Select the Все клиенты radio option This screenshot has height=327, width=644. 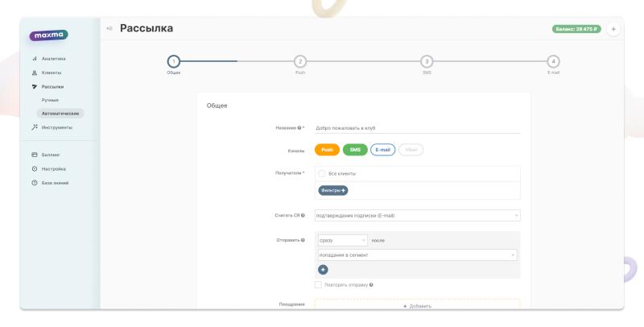pyautogui.click(x=322, y=173)
